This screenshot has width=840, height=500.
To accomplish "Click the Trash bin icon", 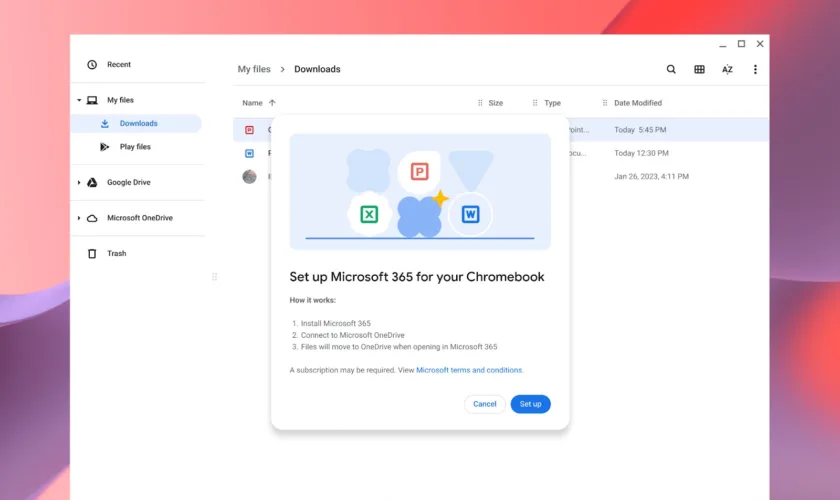I will coord(92,253).
